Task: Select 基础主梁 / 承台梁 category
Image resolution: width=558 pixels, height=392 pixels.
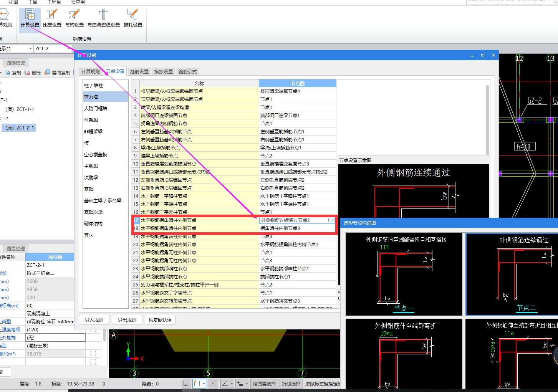Action: (x=105, y=200)
